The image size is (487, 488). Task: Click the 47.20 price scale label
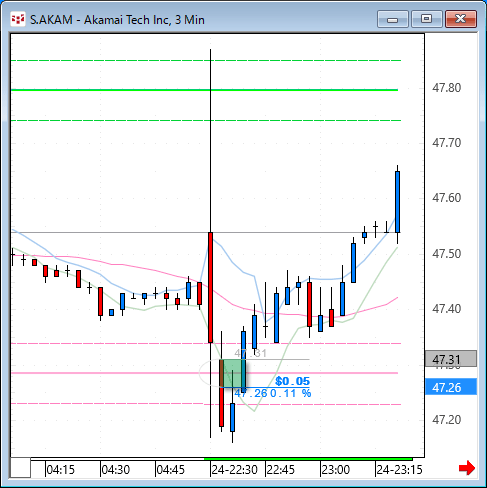point(447,420)
